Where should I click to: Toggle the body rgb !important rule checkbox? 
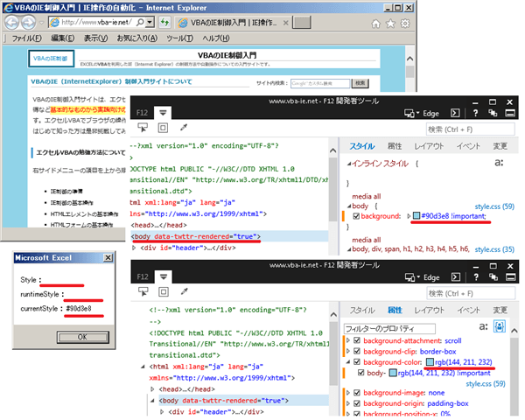[x=360, y=373]
